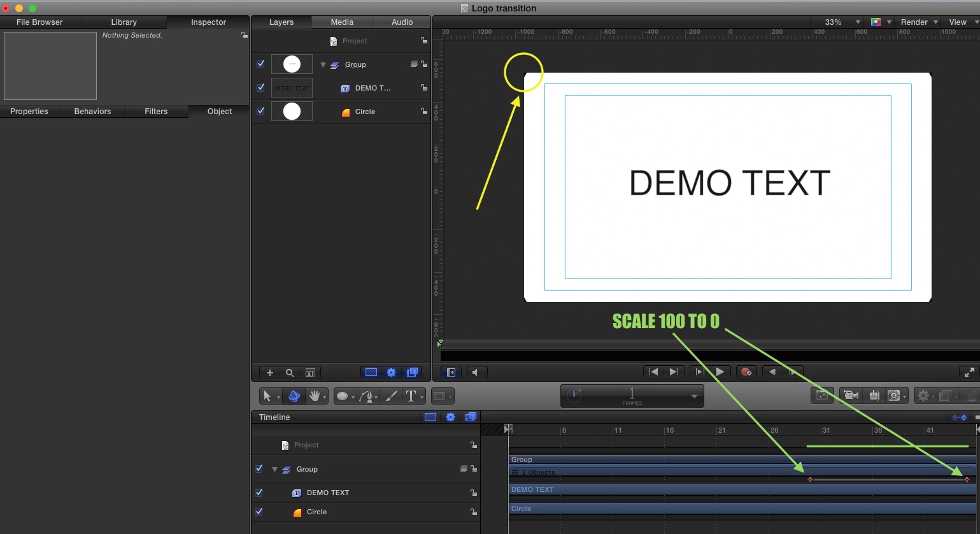Toggle audio mute speaker button
Image resolution: width=980 pixels, height=534 pixels.
(474, 372)
